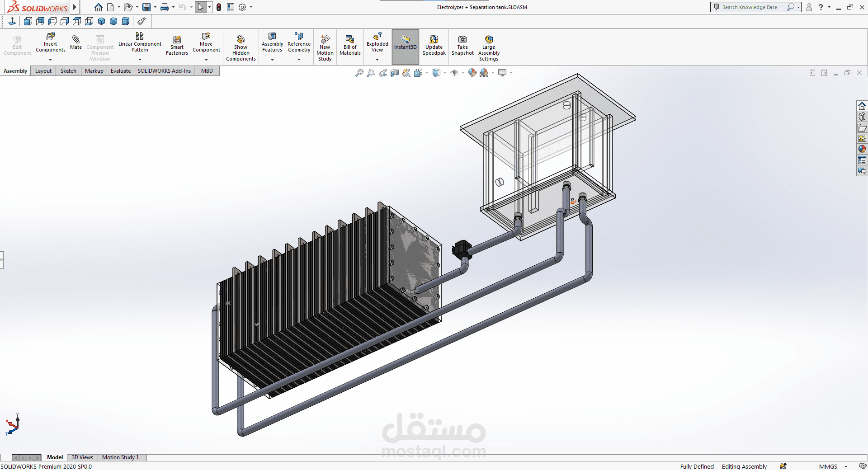
Task: Click the Home icon in top toolbar
Action: 98,7
